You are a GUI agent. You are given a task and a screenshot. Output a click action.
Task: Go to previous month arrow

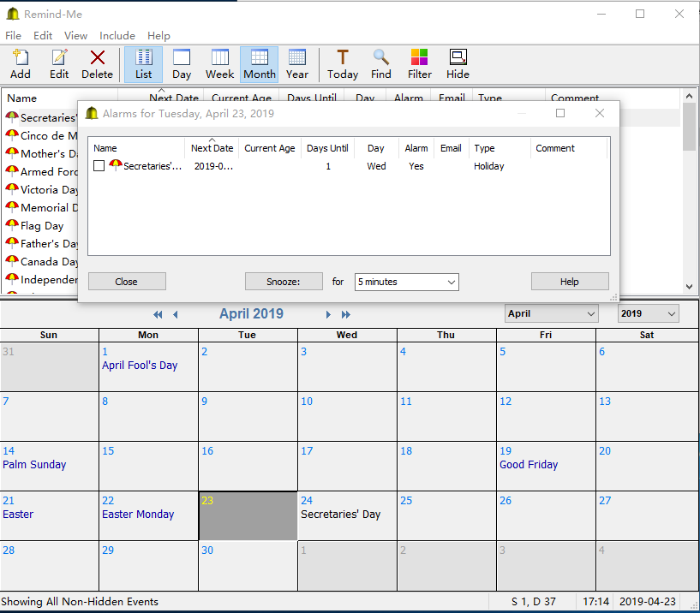176,314
